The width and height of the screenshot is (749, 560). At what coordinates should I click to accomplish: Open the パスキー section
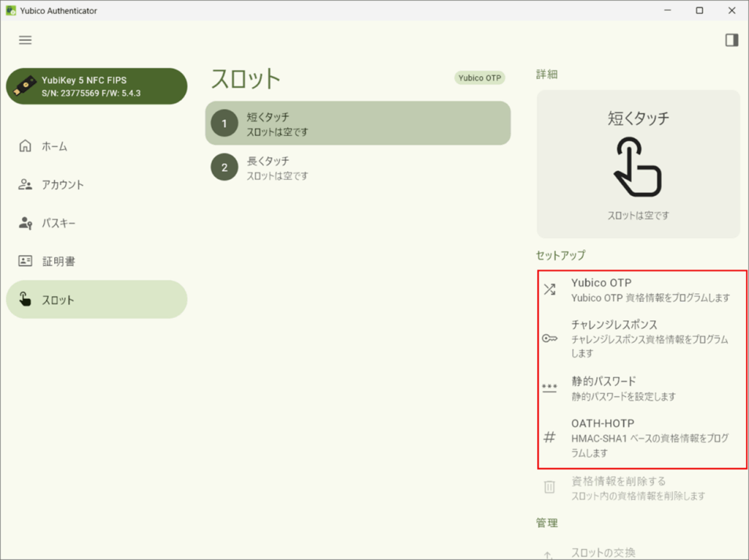(97, 223)
